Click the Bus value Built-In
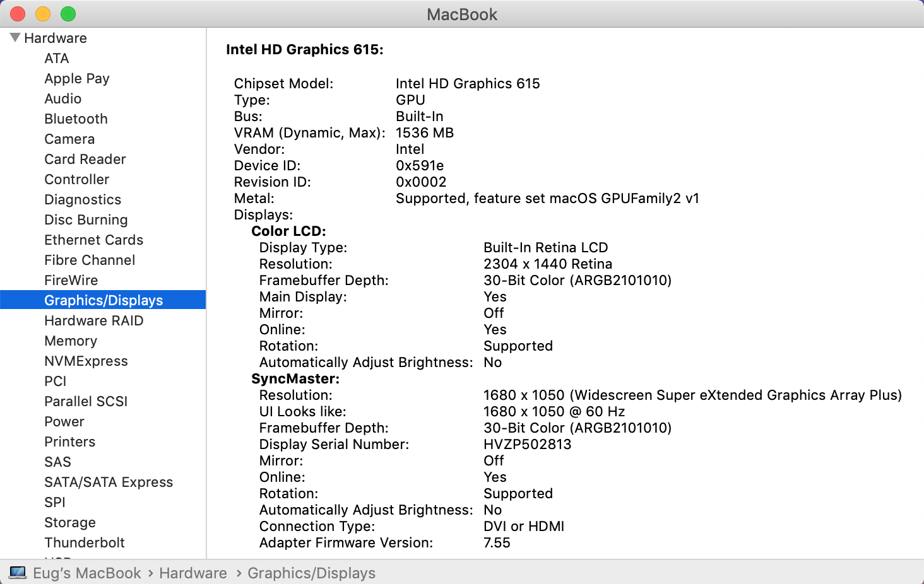The height and width of the screenshot is (584, 924). [420, 116]
